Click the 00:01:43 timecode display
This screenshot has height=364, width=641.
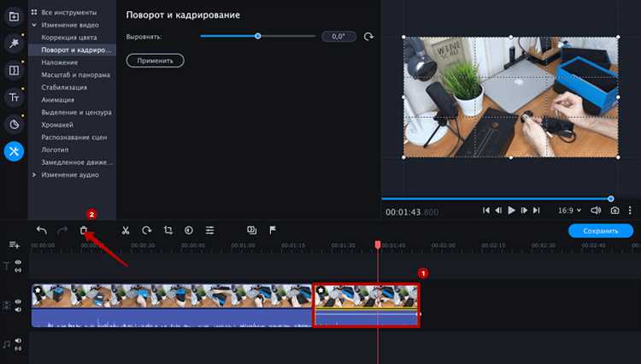(x=412, y=212)
